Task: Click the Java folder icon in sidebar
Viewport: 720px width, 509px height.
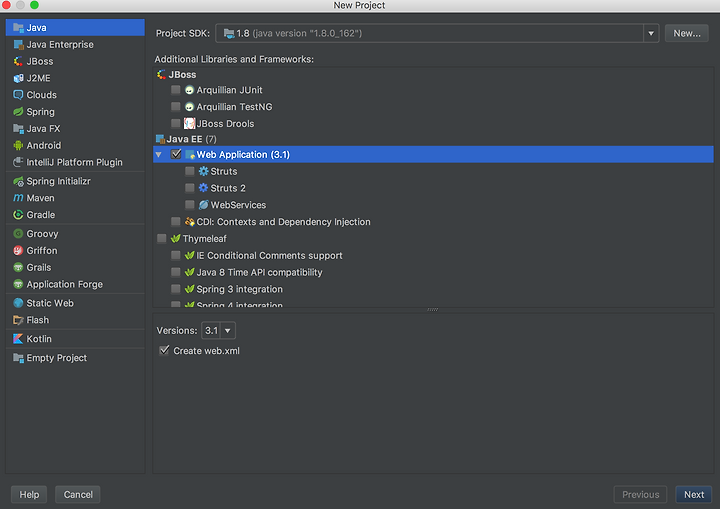Action: [18, 28]
